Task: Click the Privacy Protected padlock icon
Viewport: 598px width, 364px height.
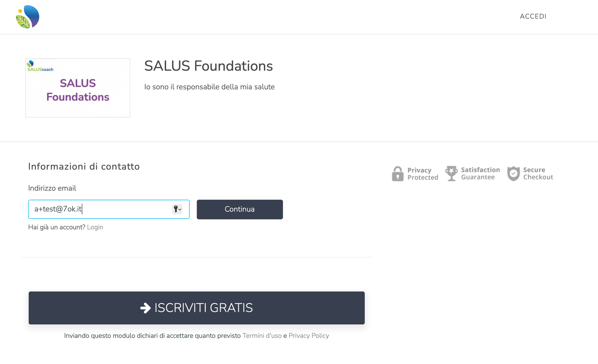Action: (397, 174)
